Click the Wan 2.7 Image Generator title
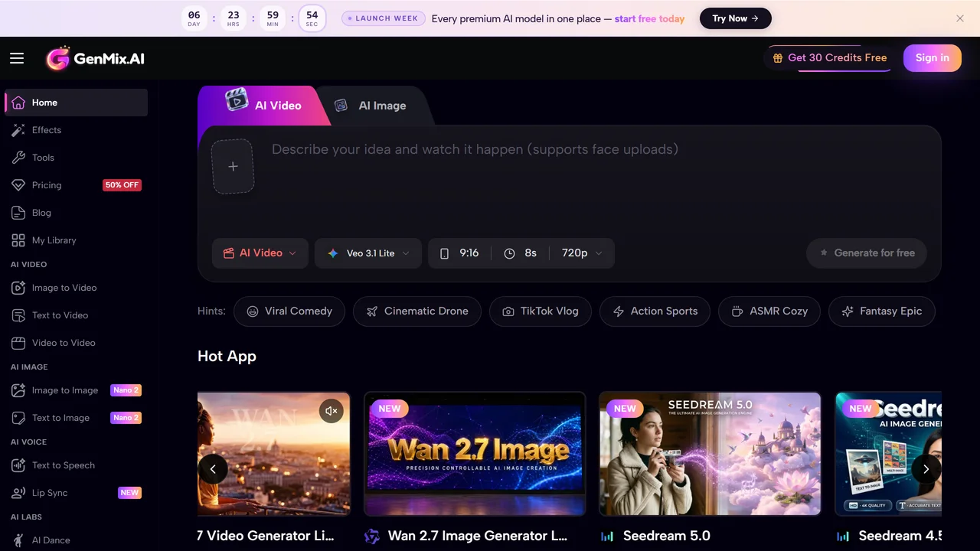Image resolution: width=980 pixels, height=551 pixels. [478, 536]
